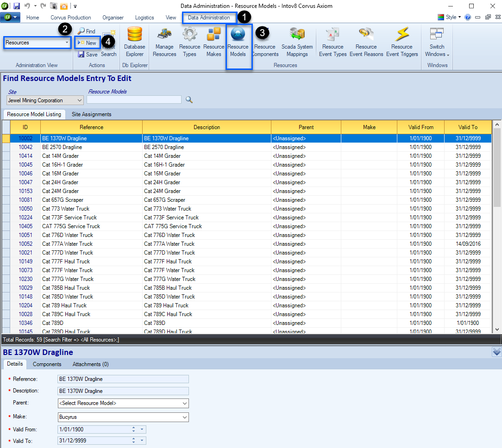Open Resource Components
502x448 pixels.
pyautogui.click(x=265, y=42)
